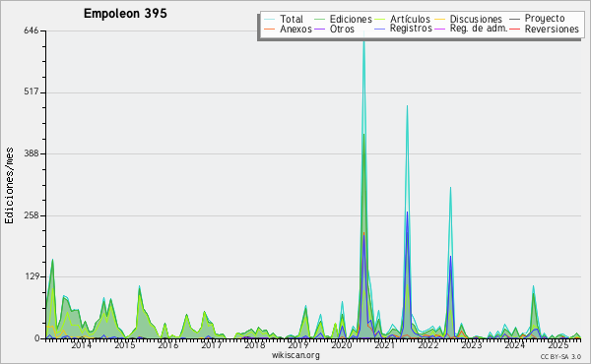Click the mid-2022 peak on the chart
Viewport: 591px width, 364px height.
pyautogui.click(x=450, y=188)
